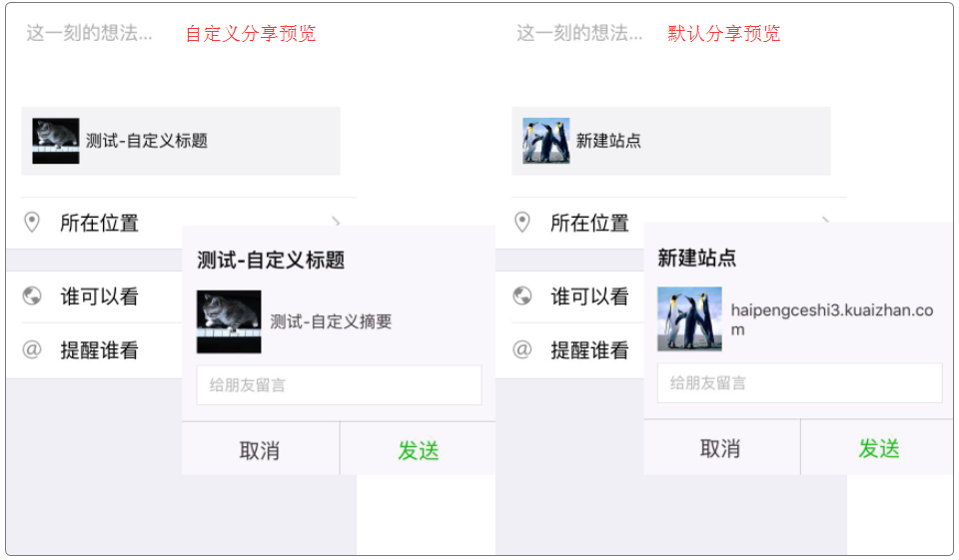Click the @ icon beside right 提醒谁看

coord(521,349)
